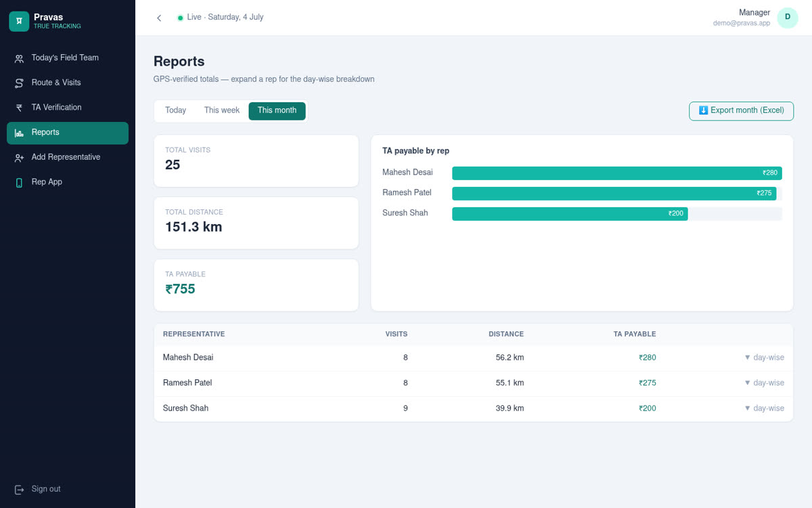Viewport: 812px width, 508px height.
Task: Click the Manager role label
Action: (754, 12)
